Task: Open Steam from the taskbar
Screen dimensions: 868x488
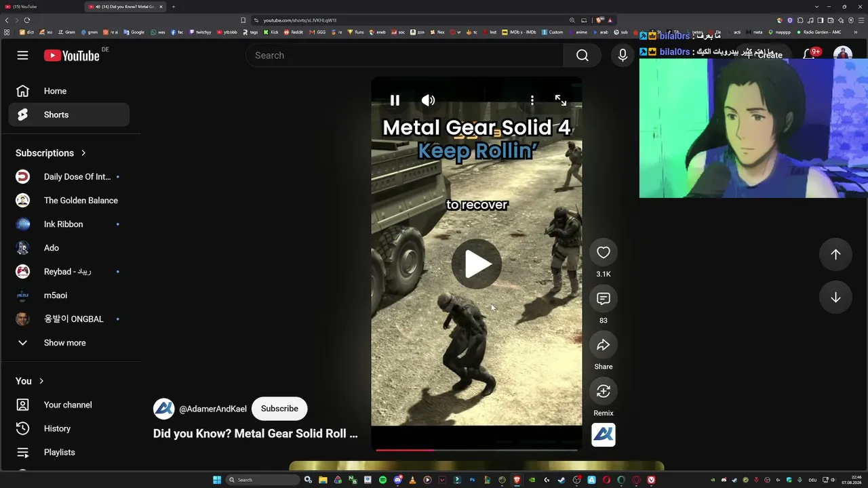Action: click(561, 480)
